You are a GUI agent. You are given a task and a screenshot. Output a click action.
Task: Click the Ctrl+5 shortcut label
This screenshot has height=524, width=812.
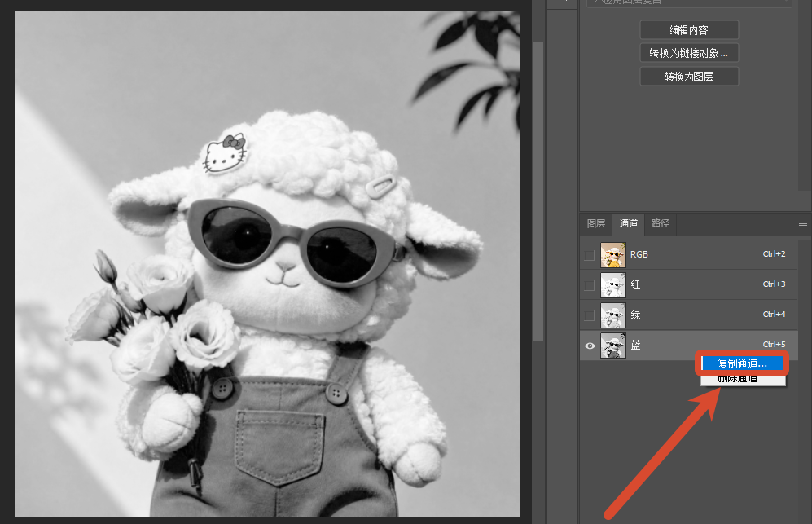click(774, 344)
